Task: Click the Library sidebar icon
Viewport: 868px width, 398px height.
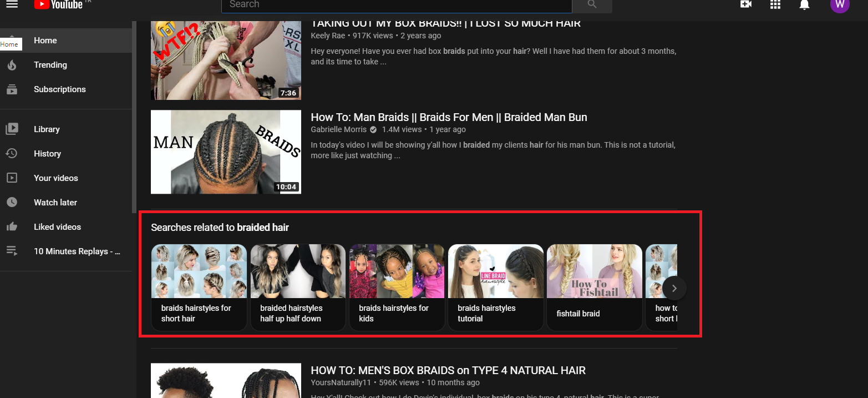Action: click(x=12, y=129)
